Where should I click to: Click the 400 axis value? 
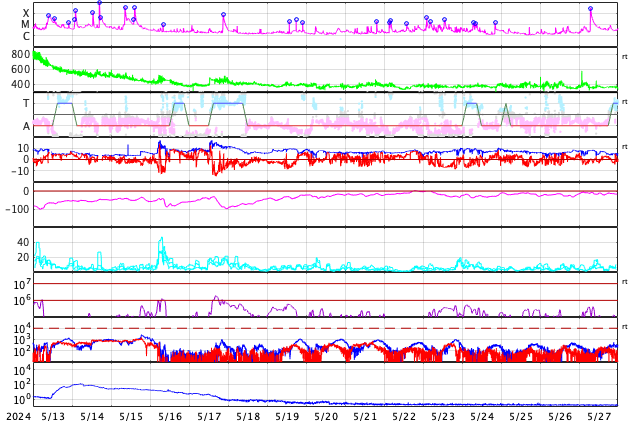[20, 84]
